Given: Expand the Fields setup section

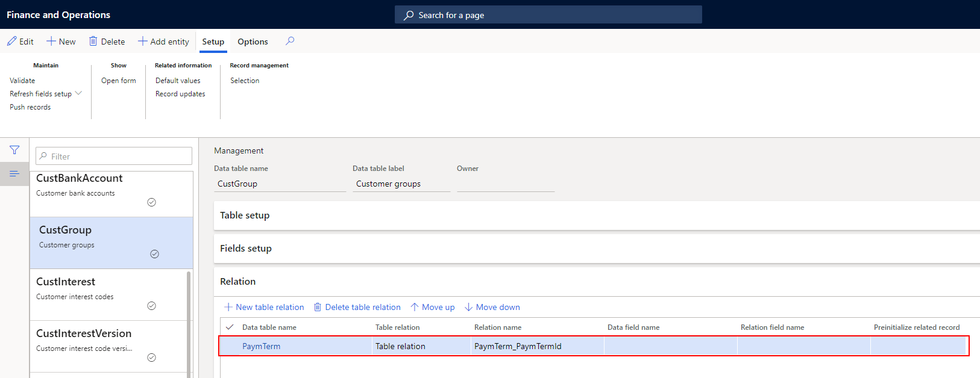Looking at the screenshot, I should point(246,249).
